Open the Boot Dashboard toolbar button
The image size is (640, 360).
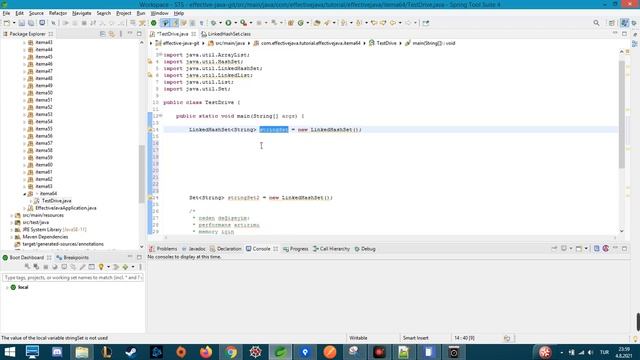pos(153,23)
